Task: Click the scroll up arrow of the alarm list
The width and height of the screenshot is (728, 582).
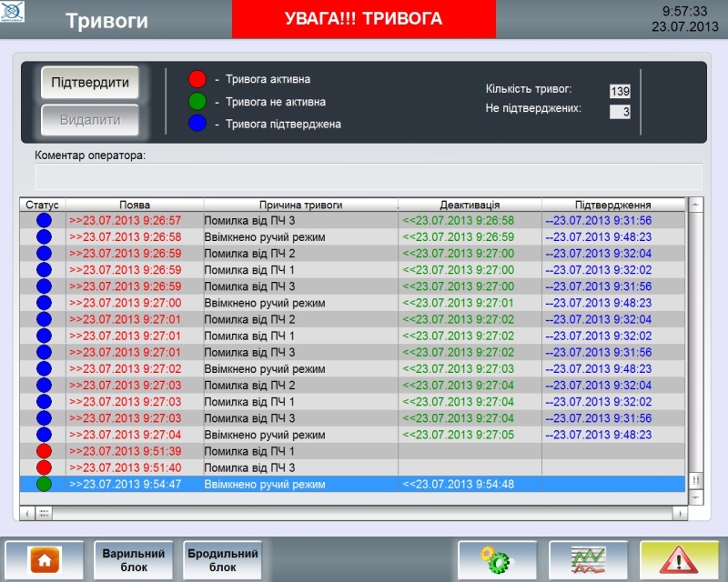Action: coord(696,205)
